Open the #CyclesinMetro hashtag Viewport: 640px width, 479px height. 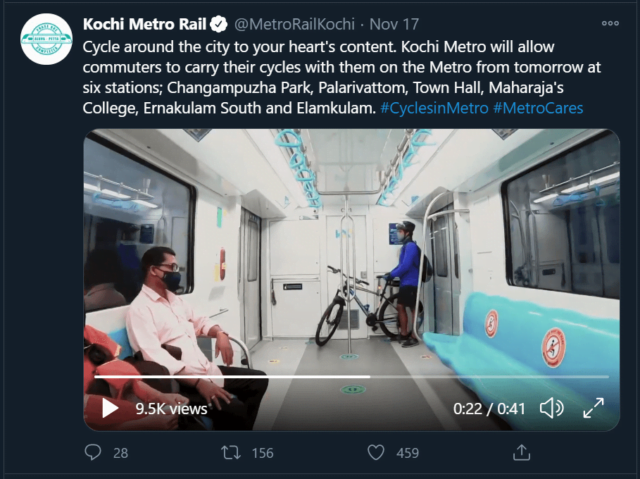click(x=433, y=107)
